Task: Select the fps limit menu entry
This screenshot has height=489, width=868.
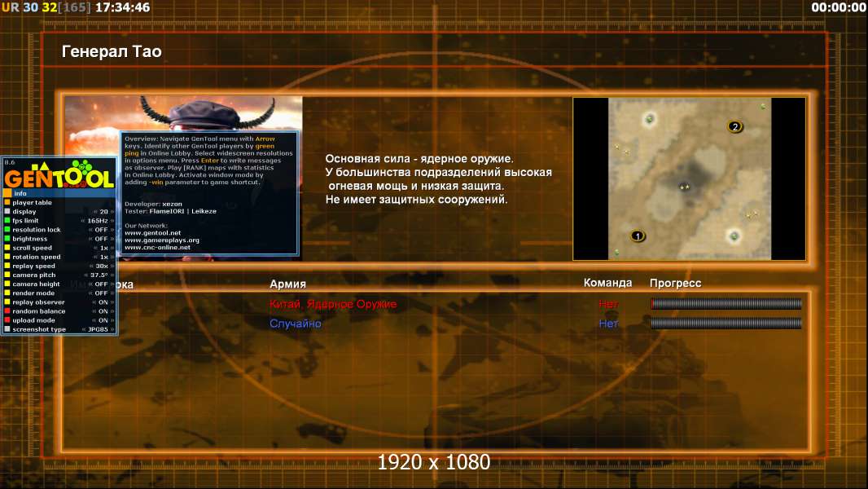Action: coord(59,220)
